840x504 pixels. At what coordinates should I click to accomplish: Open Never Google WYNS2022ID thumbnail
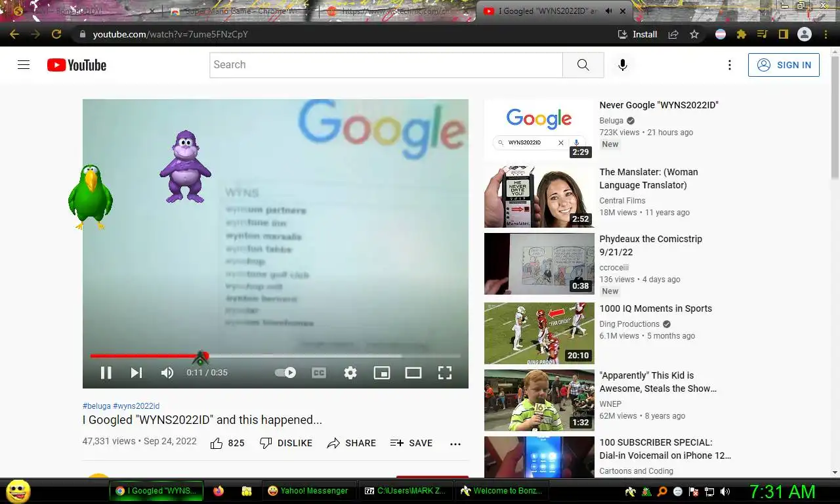539,129
